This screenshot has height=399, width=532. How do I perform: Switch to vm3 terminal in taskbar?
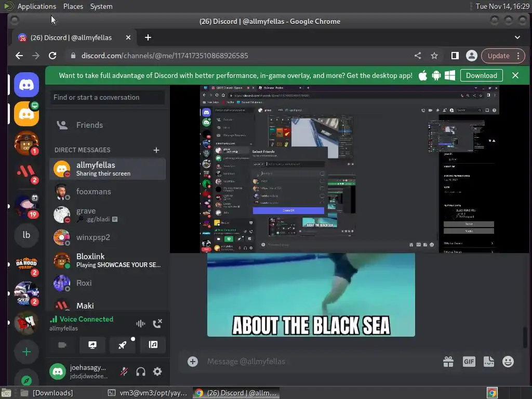point(147,393)
